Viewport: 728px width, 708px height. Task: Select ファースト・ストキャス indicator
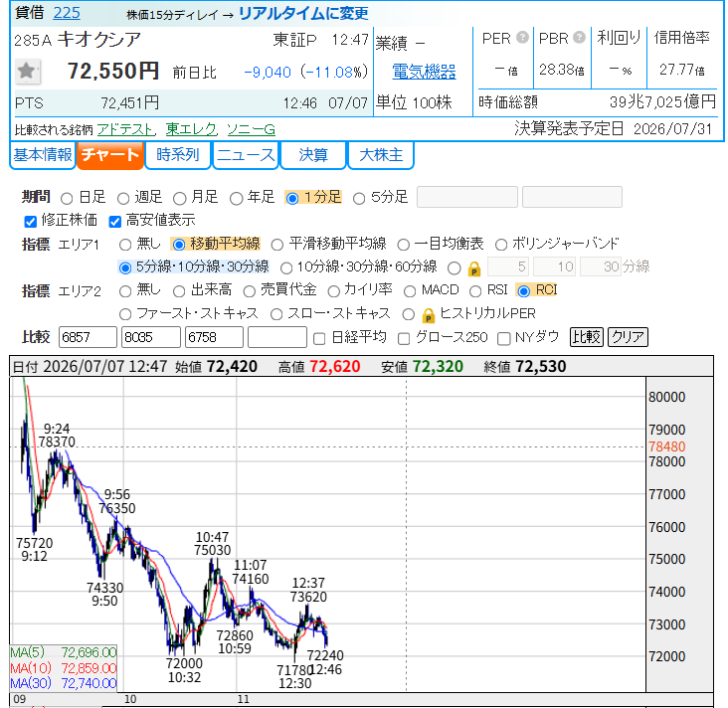(x=125, y=315)
